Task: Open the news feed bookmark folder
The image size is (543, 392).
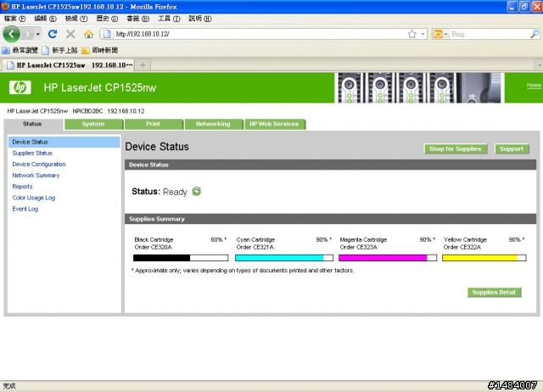Action: (100, 51)
